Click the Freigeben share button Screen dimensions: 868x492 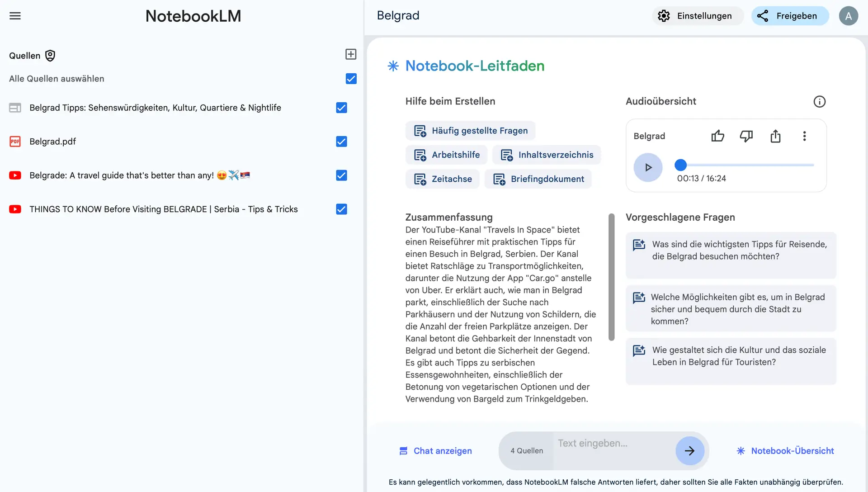click(x=790, y=16)
